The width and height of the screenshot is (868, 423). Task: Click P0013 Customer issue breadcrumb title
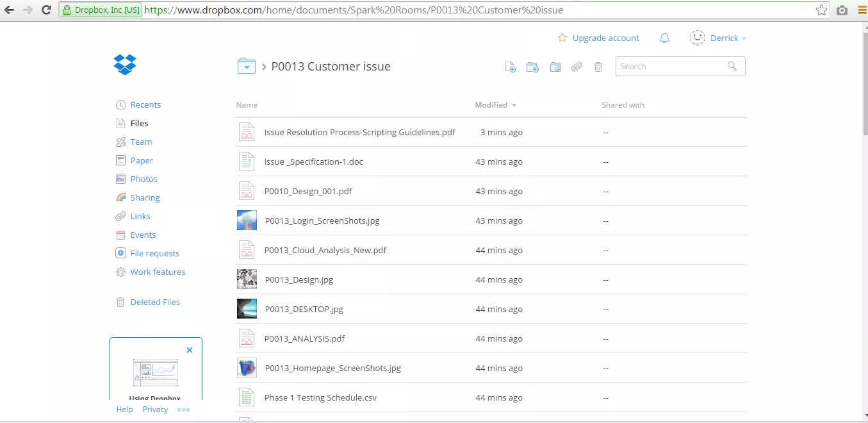pos(331,67)
